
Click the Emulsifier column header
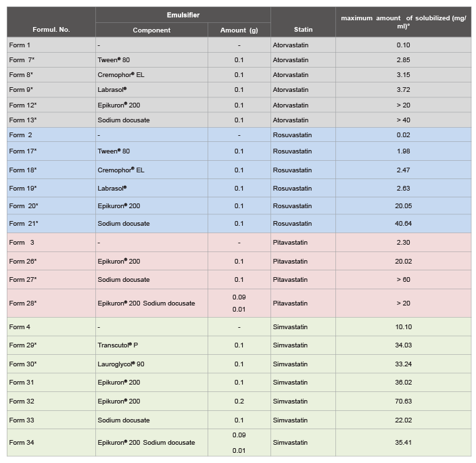183,15
